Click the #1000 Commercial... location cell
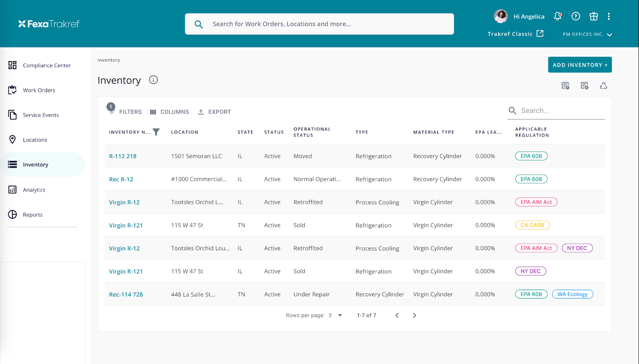Screen dimensions: 639x364 point(199,179)
